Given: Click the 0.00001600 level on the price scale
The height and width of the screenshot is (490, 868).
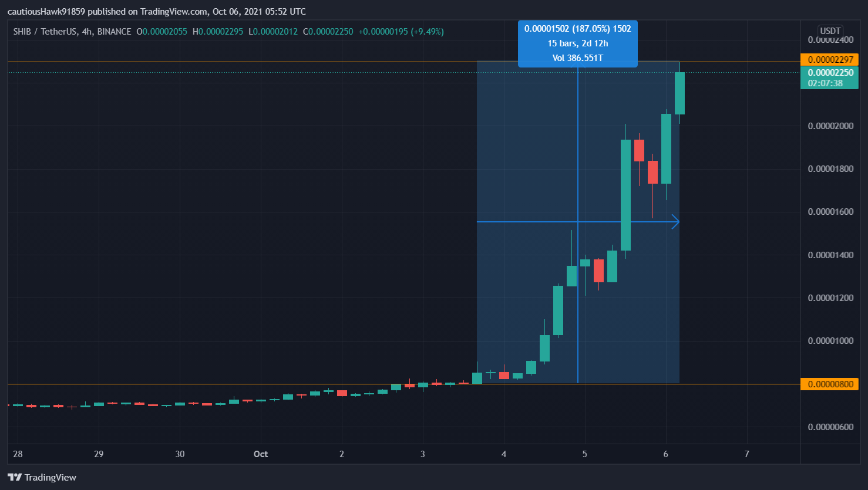Looking at the screenshot, I should (x=830, y=212).
